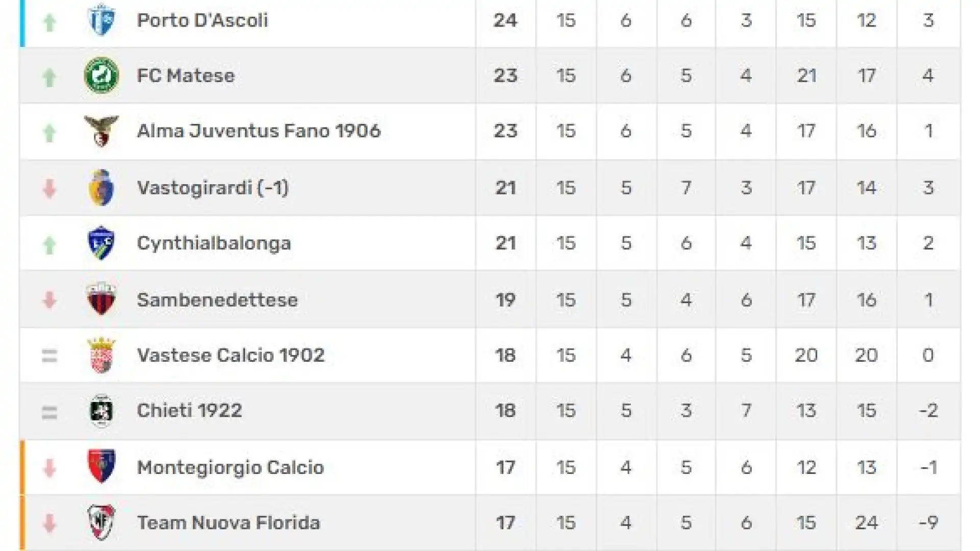980x551 pixels.
Task: Click the equals sign next to Chieti 1922
Action: (x=50, y=412)
